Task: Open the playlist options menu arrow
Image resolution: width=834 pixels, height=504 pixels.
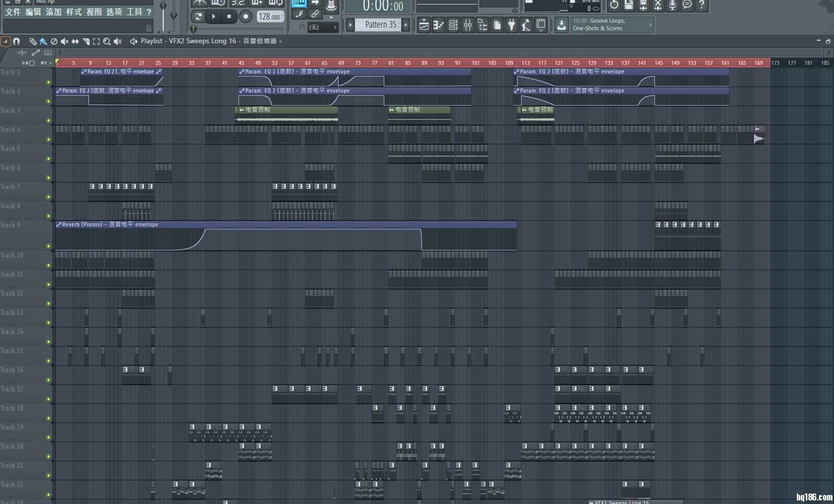Action: coord(6,41)
